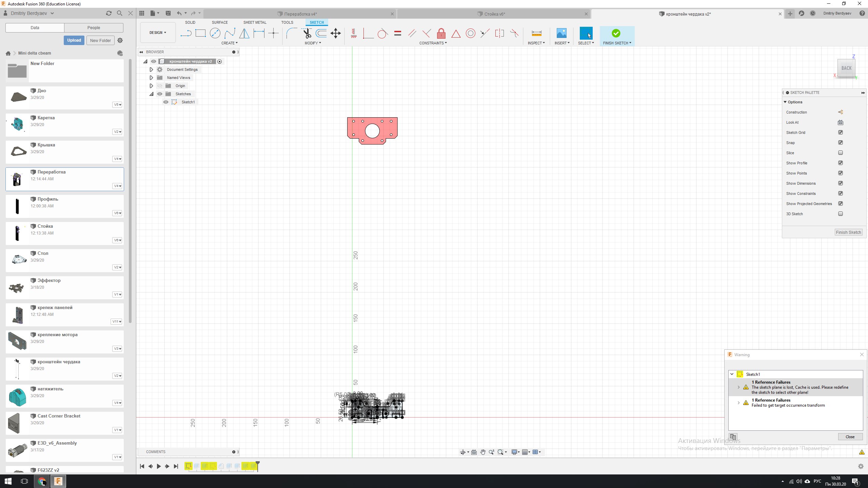
Task: Open the V4 version dropdown for Переработка
Action: [x=117, y=186]
